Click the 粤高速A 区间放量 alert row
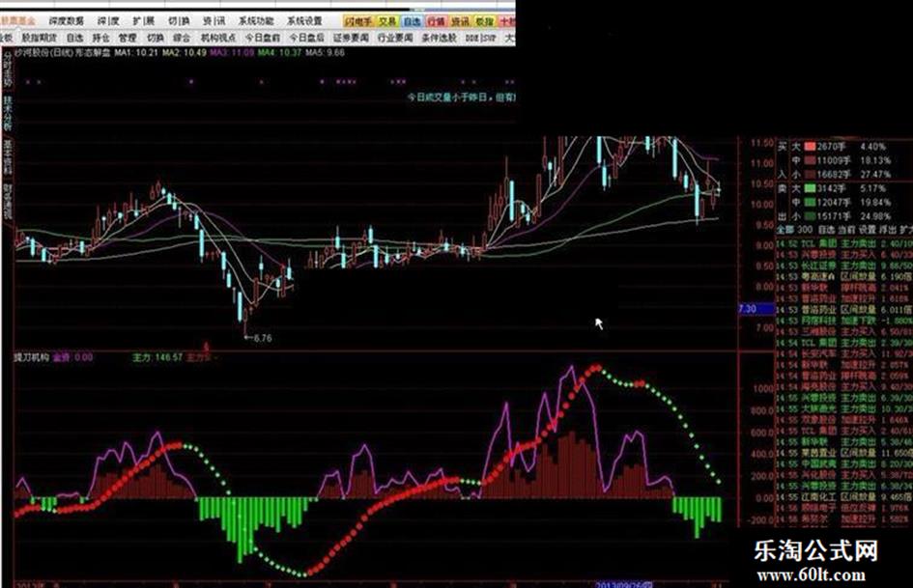This screenshot has height=588, width=913. click(846, 276)
